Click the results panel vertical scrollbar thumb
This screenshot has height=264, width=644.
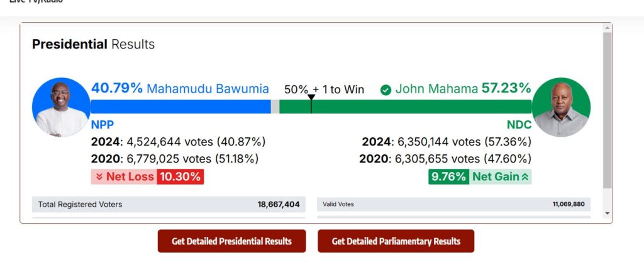tap(607, 111)
